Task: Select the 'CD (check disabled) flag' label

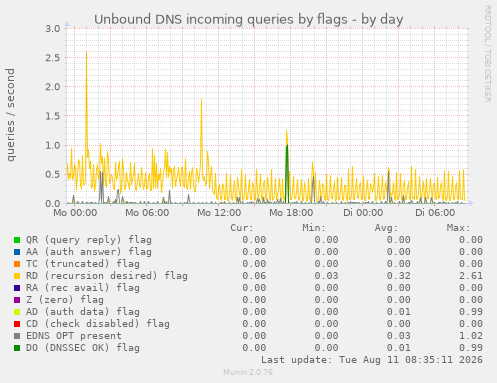Action: click(x=98, y=324)
